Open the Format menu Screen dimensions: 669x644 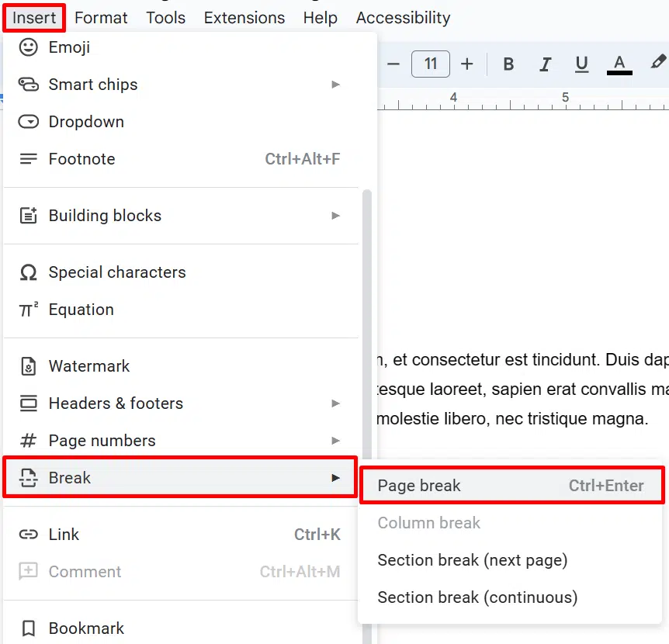(x=101, y=18)
